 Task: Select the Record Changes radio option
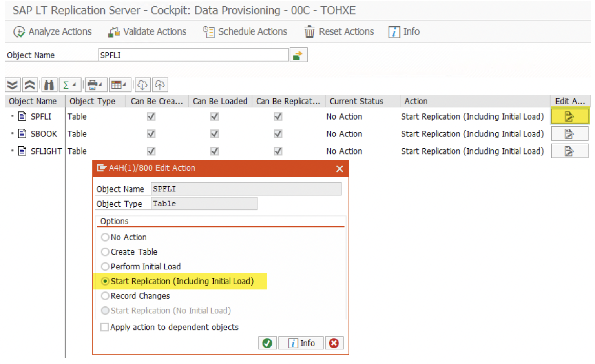pos(105,296)
